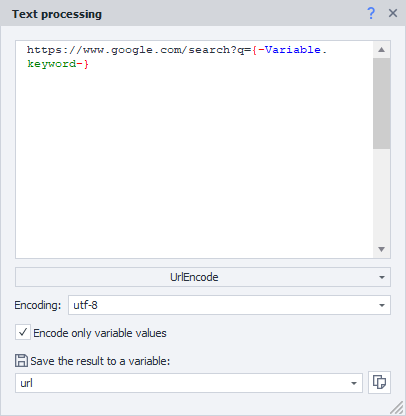Image resolution: width=406 pixels, height=416 pixels.
Task: Expand the Encoding utf-8 dropdown arrow
Action: [x=382, y=305]
